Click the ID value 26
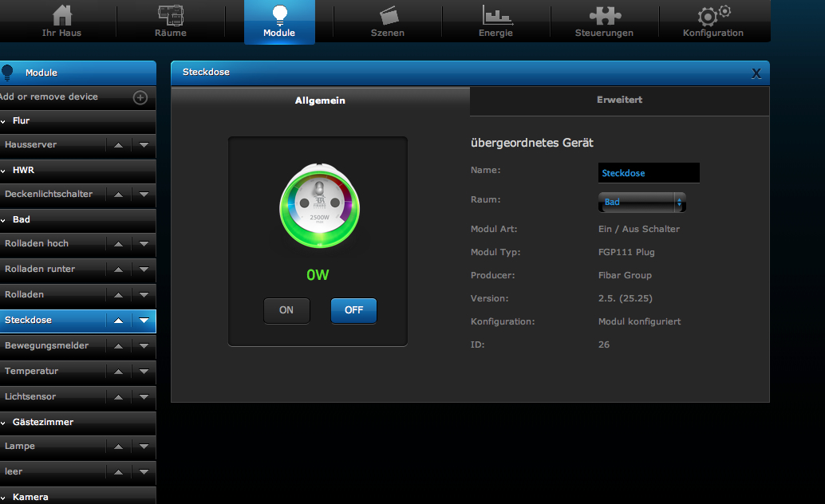Image resolution: width=825 pixels, height=504 pixels. click(603, 345)
